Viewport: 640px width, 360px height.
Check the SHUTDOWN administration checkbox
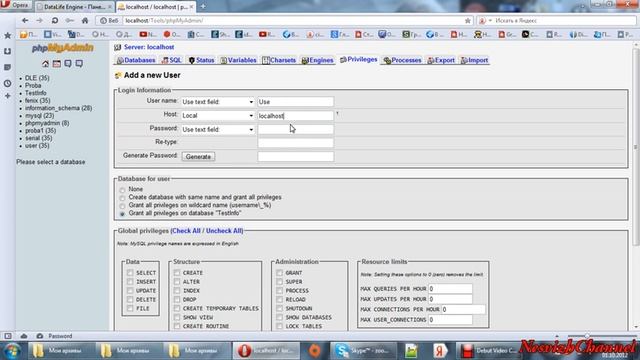click(279, 308)
